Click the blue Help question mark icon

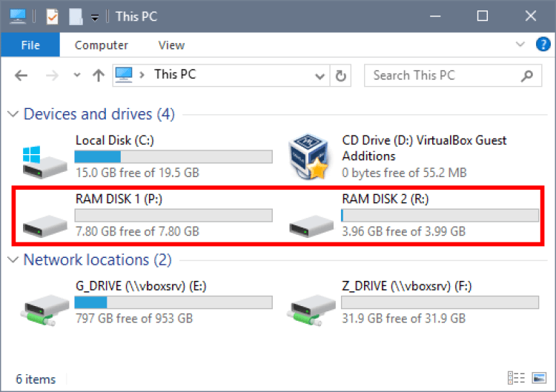point(543,44)
